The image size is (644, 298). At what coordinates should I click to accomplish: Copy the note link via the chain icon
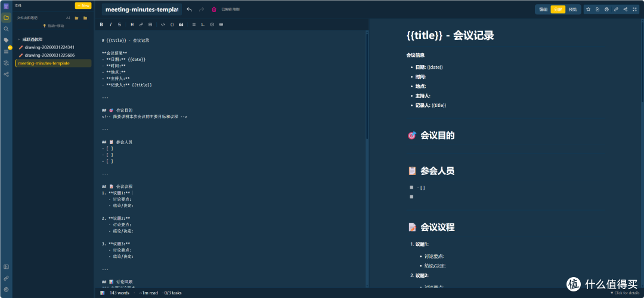tap(616, 9)
